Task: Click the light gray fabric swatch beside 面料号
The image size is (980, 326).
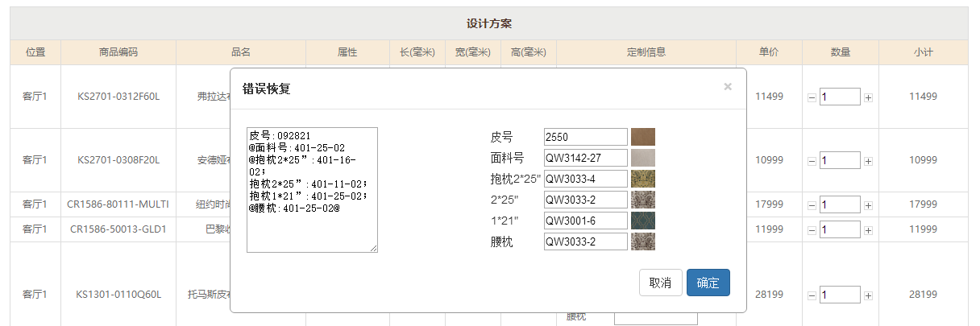Action: pos(643,158)
